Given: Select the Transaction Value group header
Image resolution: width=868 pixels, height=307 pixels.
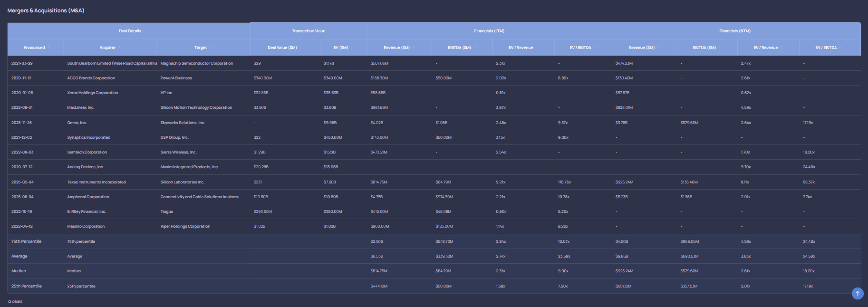Looking at the screenshot, I should pyautogui.click(x=309, y=31).
